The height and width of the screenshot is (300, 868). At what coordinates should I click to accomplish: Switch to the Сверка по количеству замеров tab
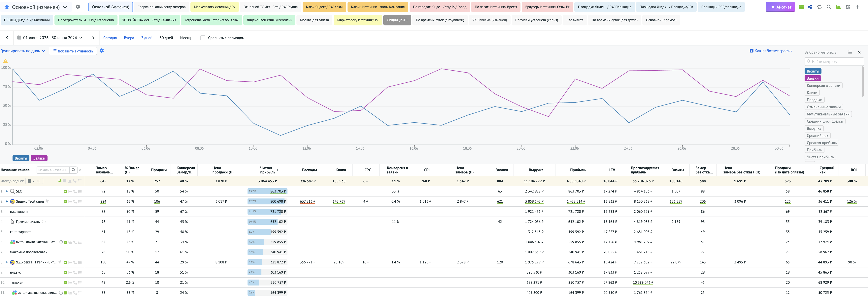click(x=161, y=7)
